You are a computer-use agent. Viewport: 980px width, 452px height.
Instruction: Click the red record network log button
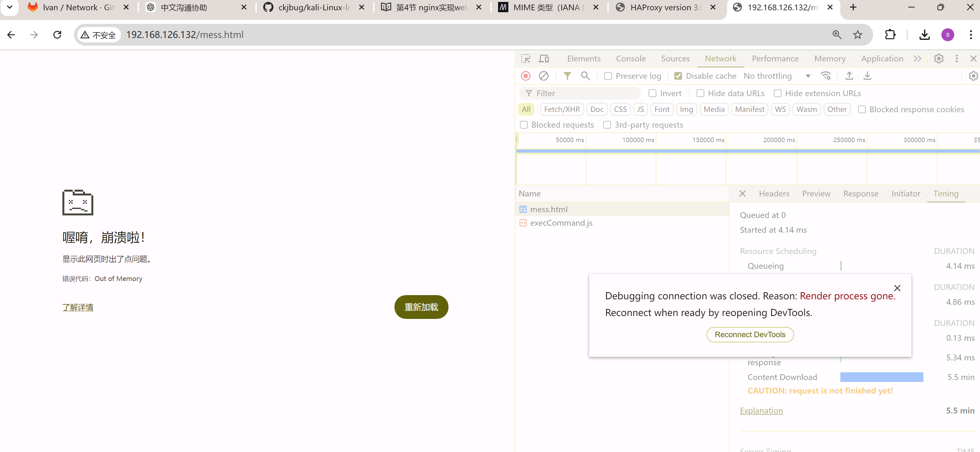(526, 76)
